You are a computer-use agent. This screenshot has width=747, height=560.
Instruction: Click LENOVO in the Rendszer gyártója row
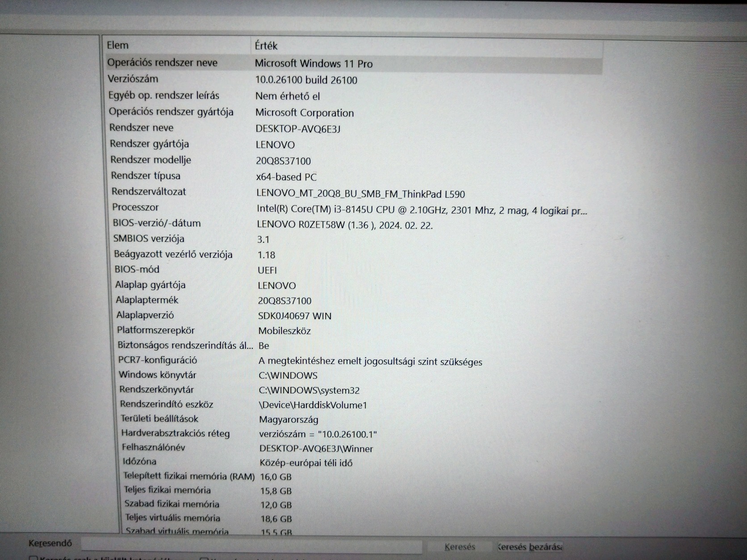(x=275, y=145)
